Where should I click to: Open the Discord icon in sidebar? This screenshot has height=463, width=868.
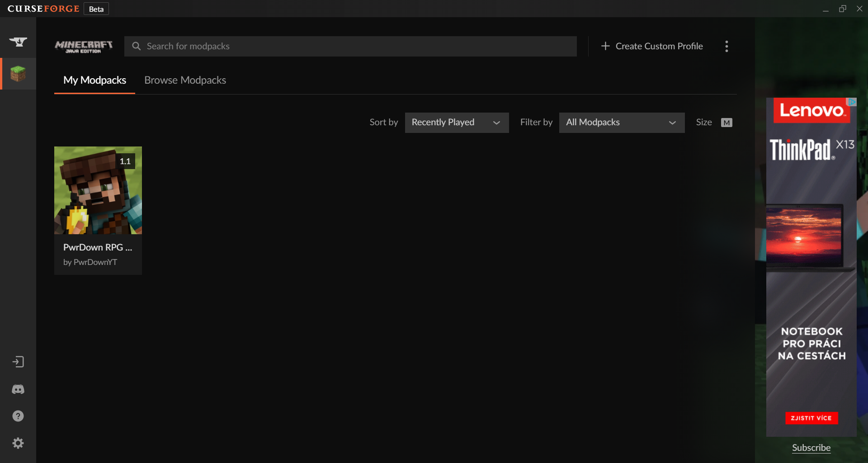point(18,389)
